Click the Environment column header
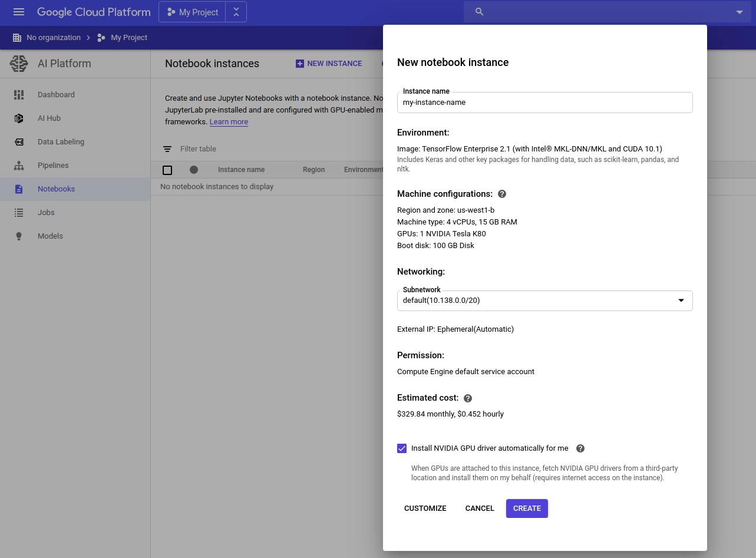Viewport: 756px width, 558px height. click(364, 170)
